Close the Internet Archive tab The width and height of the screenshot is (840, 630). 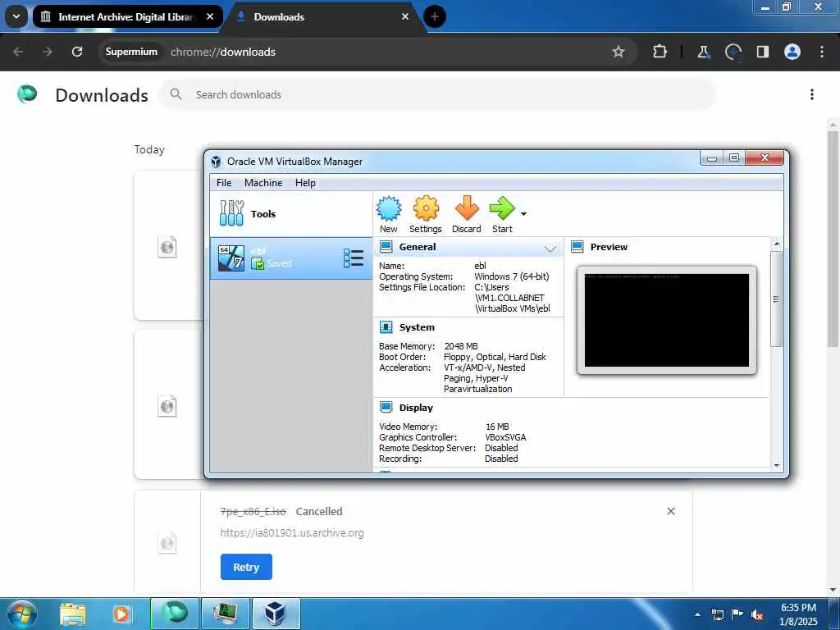tap(210, 16)
